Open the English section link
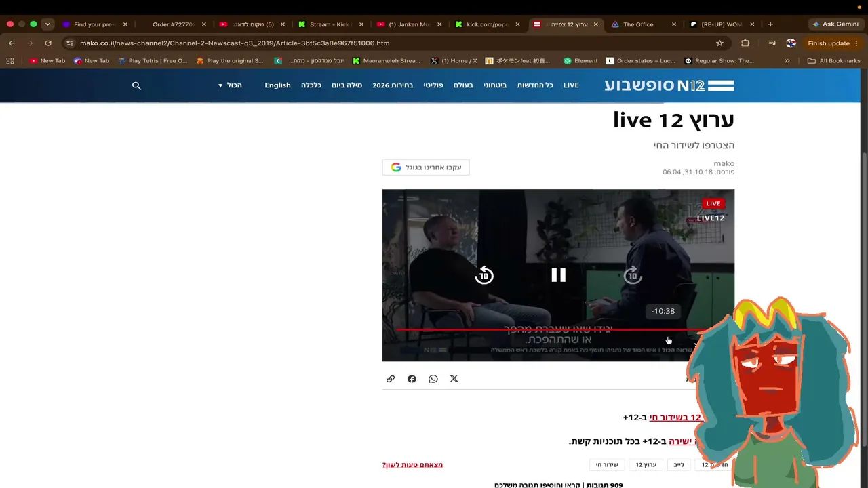The image size is (868, 488). pos(277,85)
